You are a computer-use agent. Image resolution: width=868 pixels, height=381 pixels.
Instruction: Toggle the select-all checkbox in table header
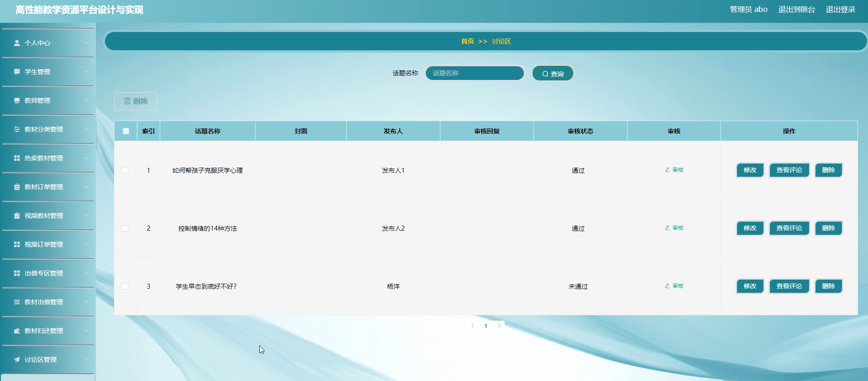point(126,131)
